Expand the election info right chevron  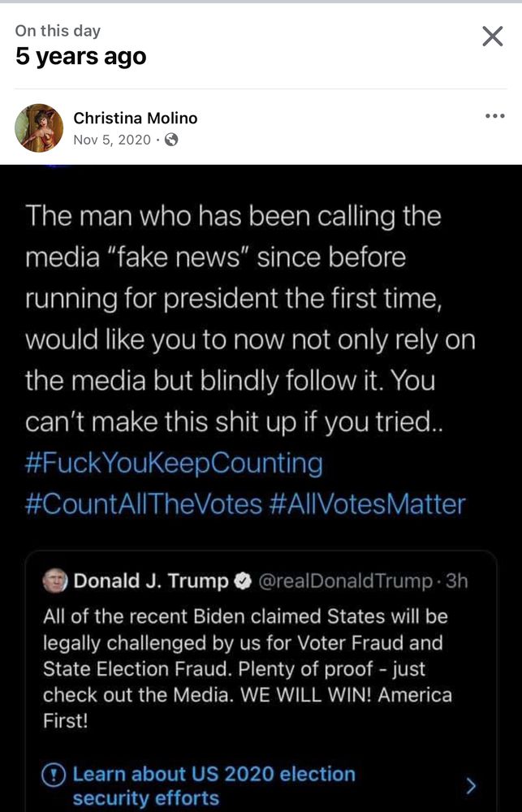click(x=471, y=785)
